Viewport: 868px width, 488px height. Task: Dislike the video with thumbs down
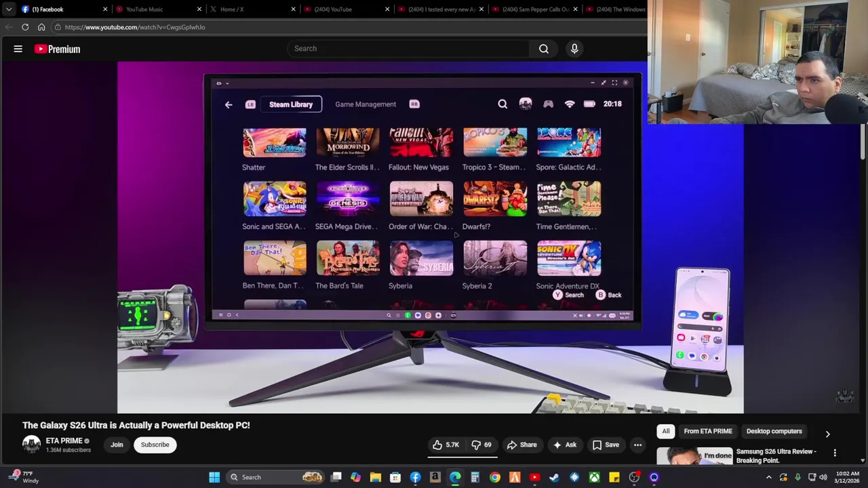pyautogui.click(x=481, y=445)
